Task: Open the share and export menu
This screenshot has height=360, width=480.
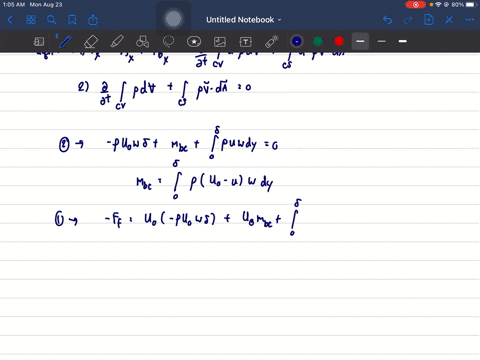Action: tap(93, 20)
